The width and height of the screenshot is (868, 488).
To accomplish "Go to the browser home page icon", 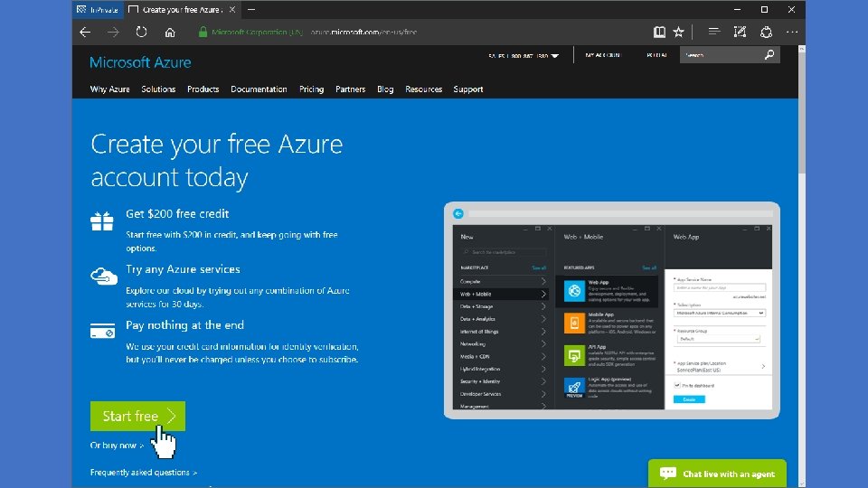I will (170, 33).
